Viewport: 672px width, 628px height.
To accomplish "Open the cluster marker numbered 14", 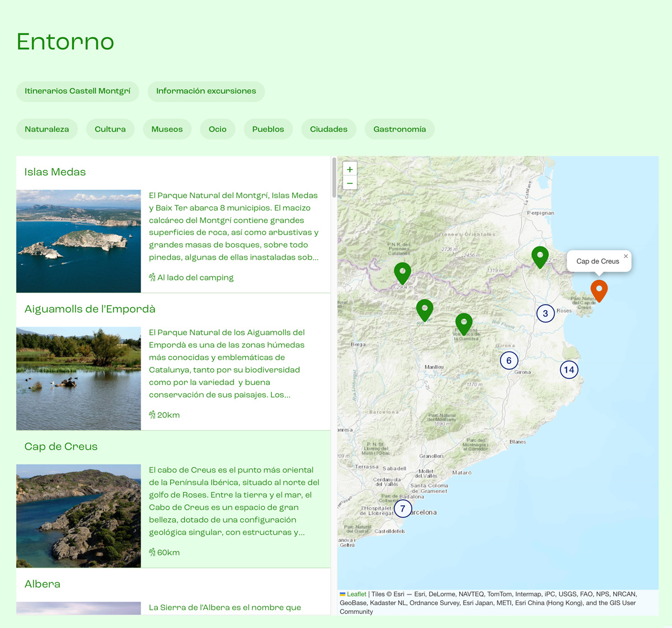I will [569, 369].
